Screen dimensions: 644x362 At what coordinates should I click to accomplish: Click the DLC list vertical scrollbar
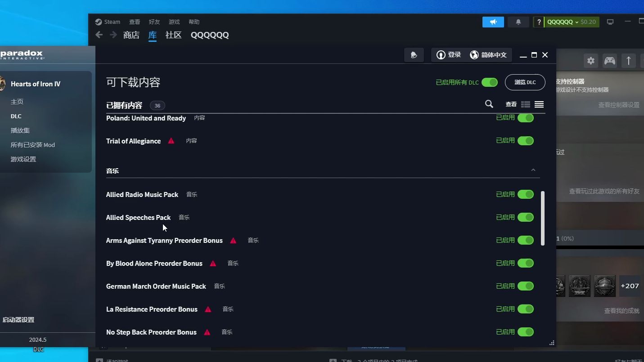pos(543,218)
